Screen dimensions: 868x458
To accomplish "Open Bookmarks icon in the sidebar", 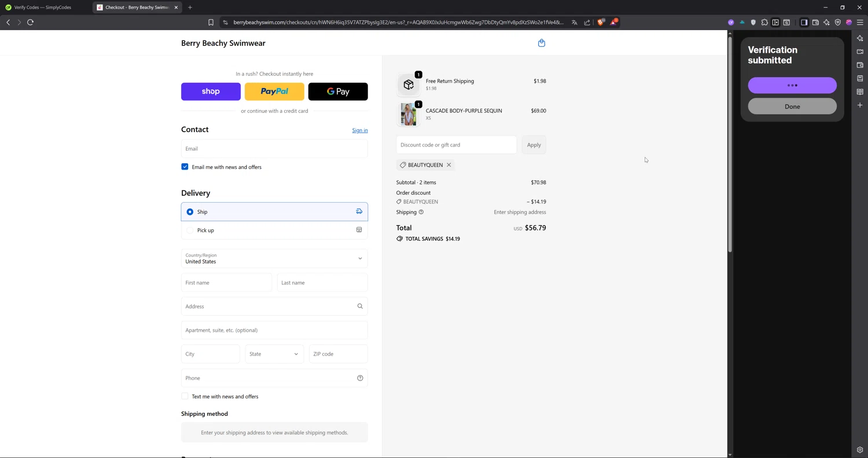I will (860, 78).
